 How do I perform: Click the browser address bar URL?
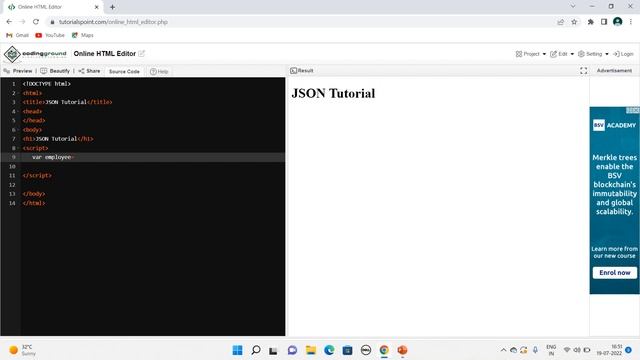tap(113, 22)
